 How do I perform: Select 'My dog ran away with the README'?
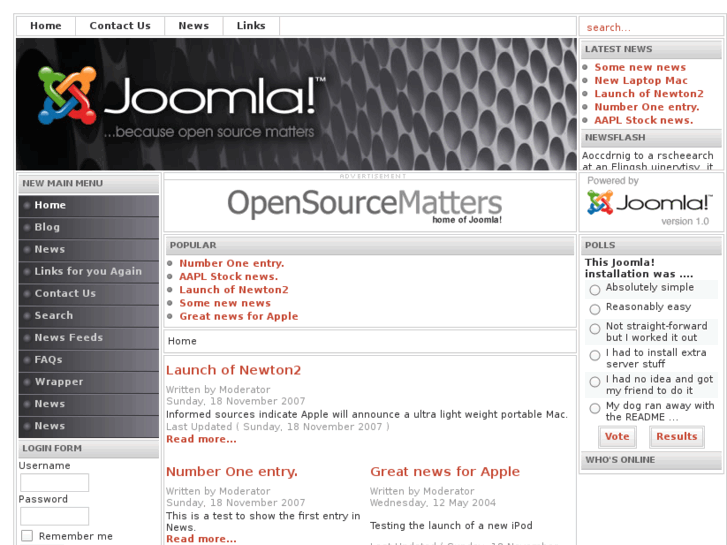coord(595,408)
